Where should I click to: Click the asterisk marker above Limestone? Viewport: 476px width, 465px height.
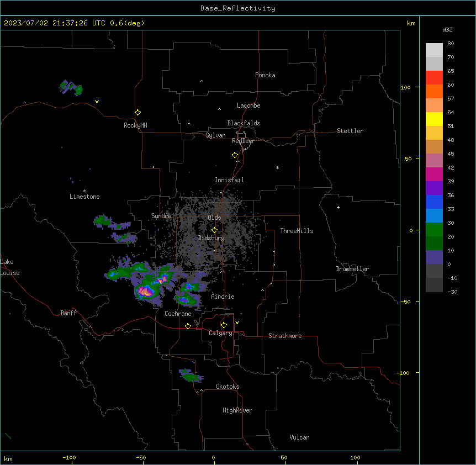coord(84,191)
